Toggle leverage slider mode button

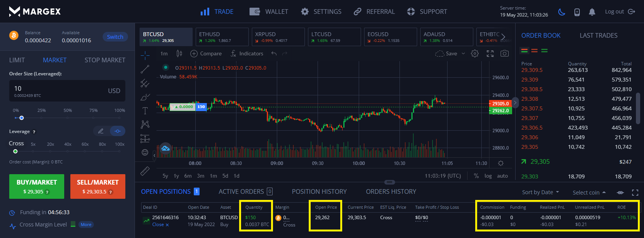(x=118, y=131)
